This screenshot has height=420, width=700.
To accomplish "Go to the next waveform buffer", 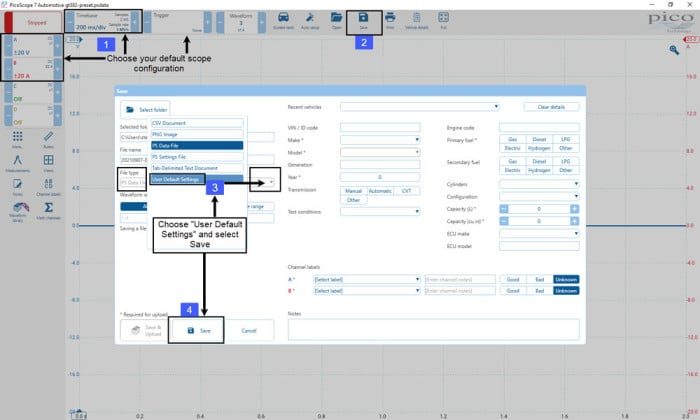I will point(262,21).
